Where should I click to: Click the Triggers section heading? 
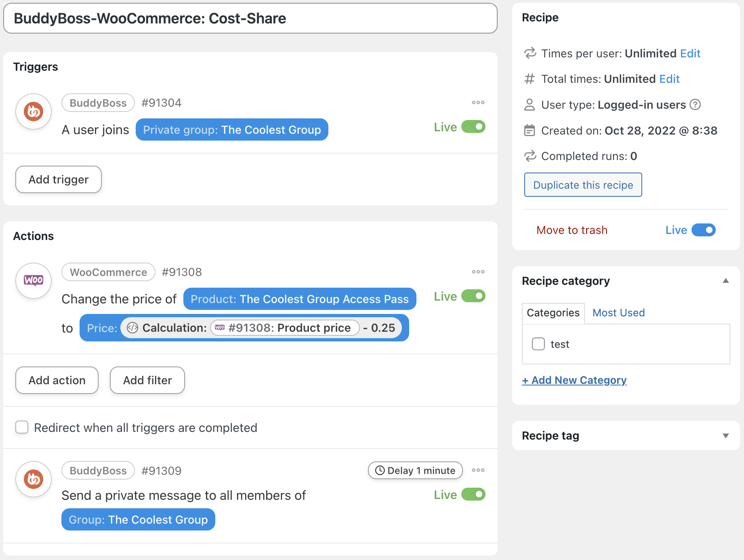pos(36,67)
